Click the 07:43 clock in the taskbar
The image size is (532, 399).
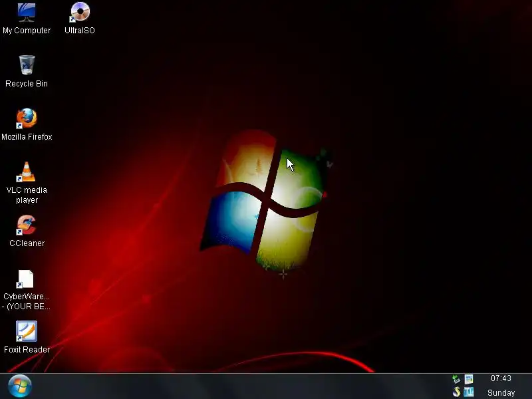tap(501, 378)
